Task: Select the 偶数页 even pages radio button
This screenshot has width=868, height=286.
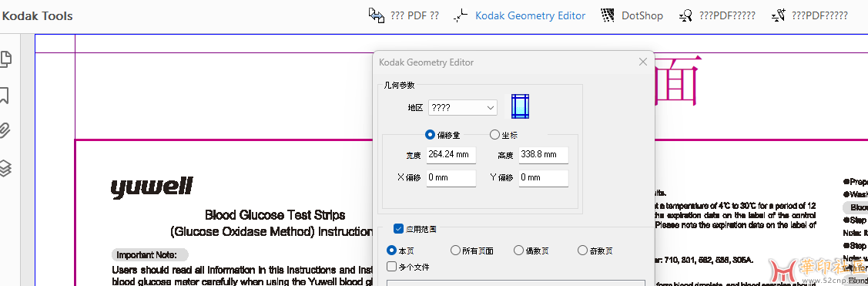Action: tap(518, 251)
